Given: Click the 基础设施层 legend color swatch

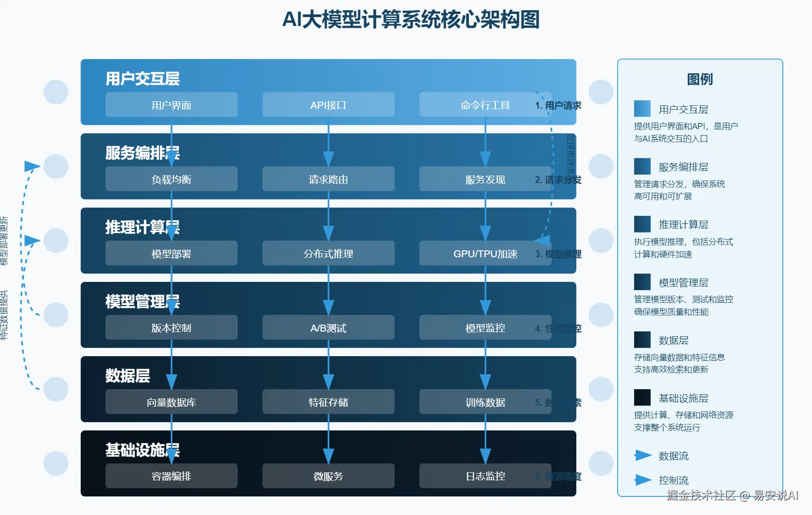Looking at the screenshot, I should 642,398.
